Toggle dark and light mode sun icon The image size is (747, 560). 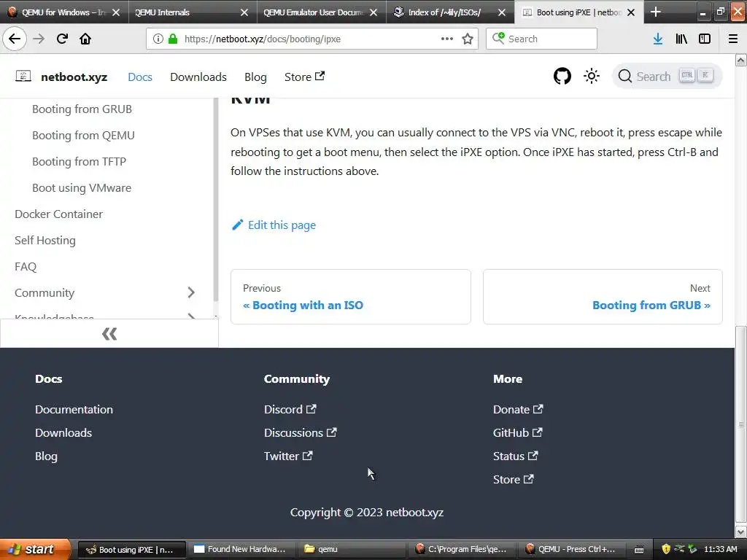coord(591,76)
